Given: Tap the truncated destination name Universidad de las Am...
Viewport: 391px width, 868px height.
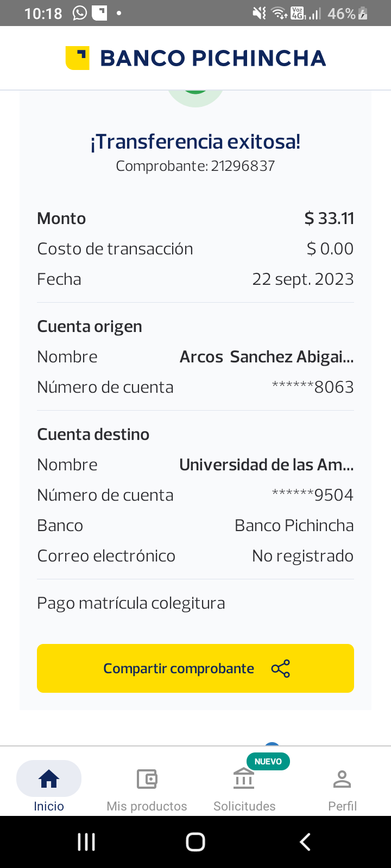Looking at the screenshot, I should pyautogui.click(x=267, y=465).
